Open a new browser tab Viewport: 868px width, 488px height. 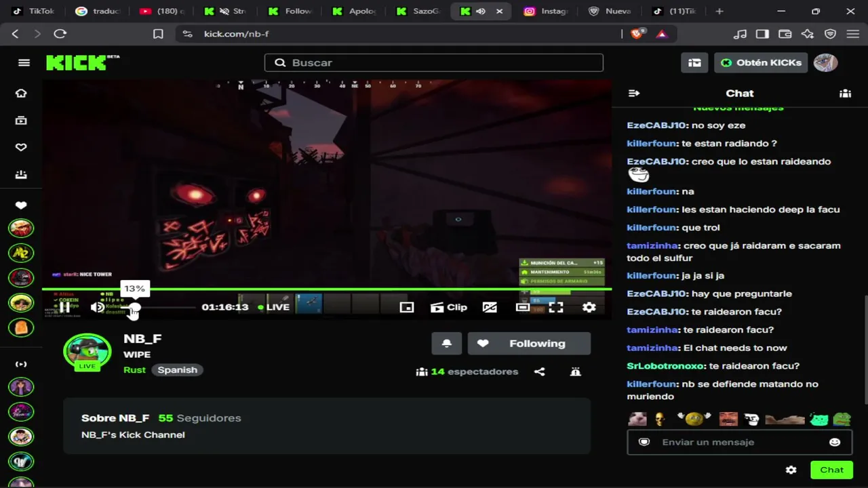tap(719, 11)
